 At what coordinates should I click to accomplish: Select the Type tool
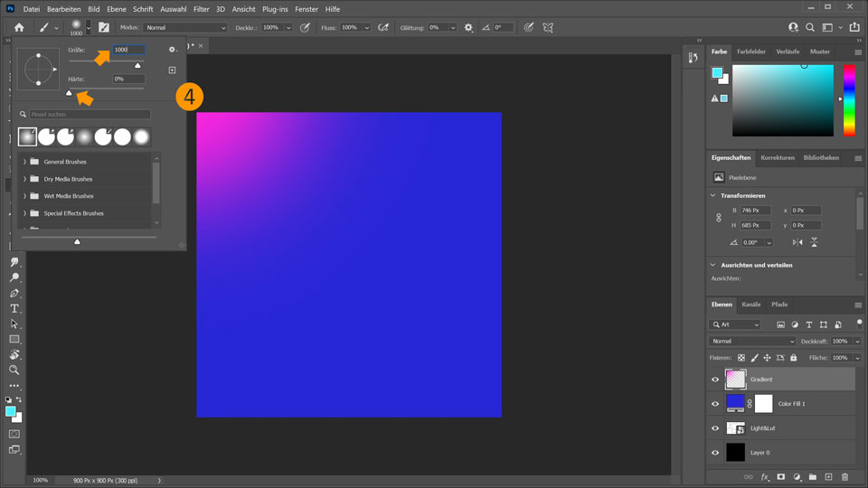pyautogui.click(x=14, y=308)
